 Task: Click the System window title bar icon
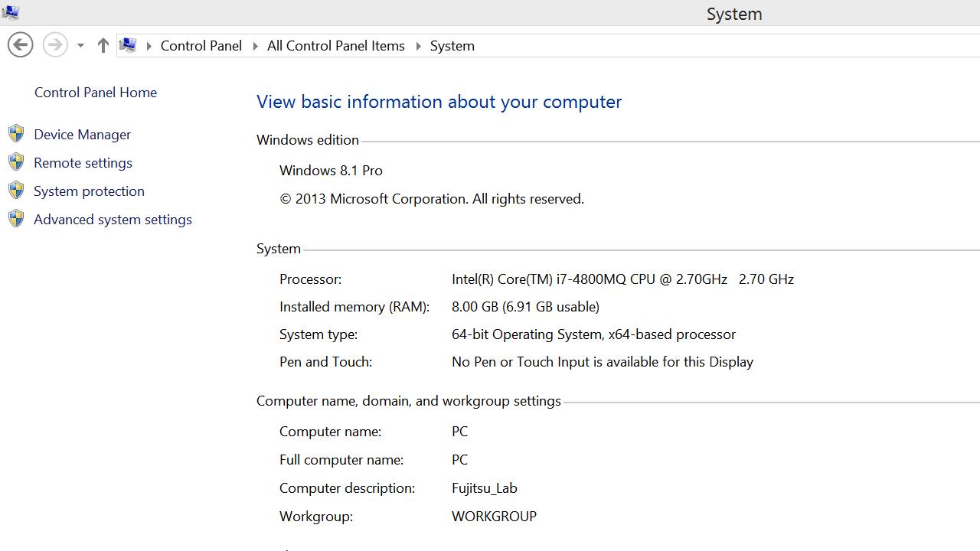(11, 12)
